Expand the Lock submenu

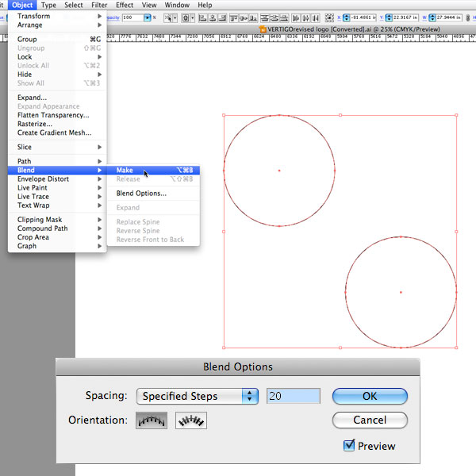coord(57,57)
